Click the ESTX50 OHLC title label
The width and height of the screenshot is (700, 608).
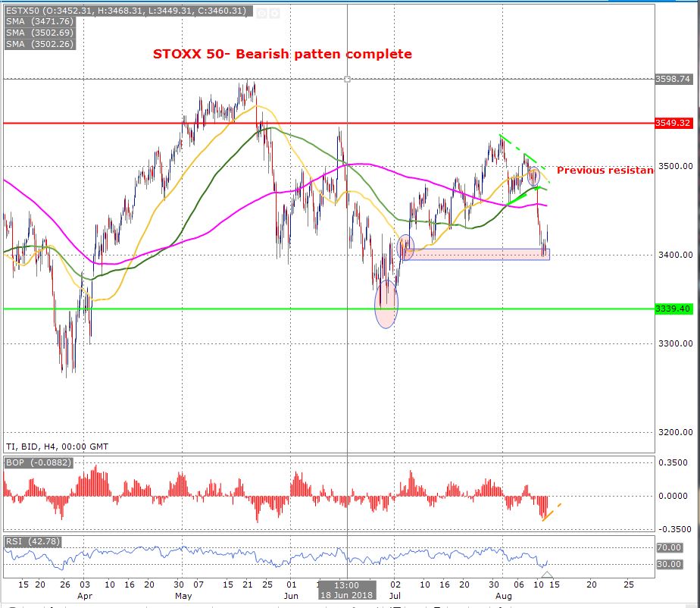pyautogui.click(x=128, y=11)
